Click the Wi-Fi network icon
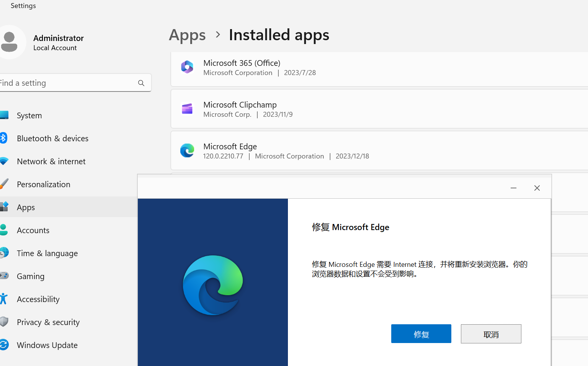 [4, 161]
